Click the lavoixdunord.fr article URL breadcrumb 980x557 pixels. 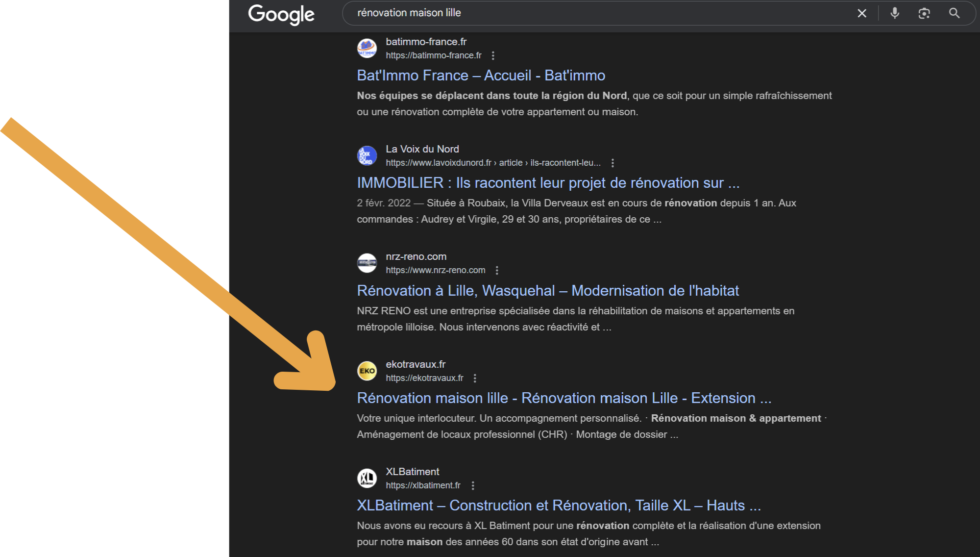tap(493, 163)
